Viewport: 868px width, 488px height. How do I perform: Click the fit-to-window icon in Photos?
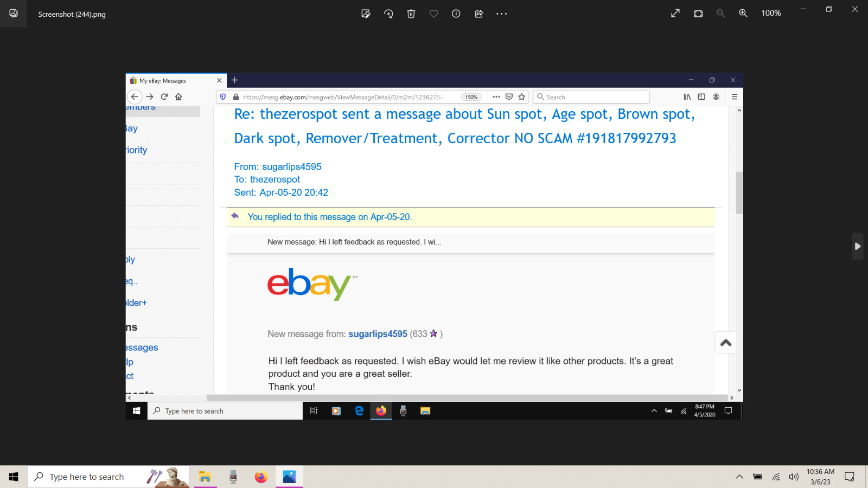[x=698, y=14]
